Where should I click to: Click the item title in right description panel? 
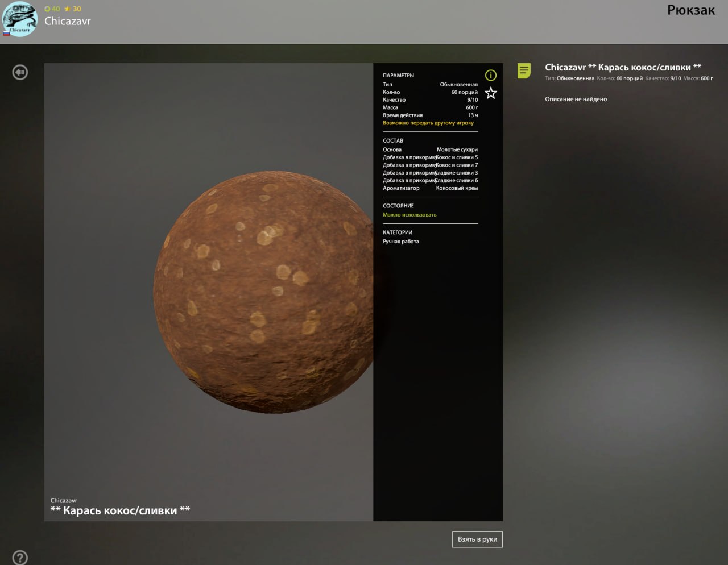click(623, 67)
